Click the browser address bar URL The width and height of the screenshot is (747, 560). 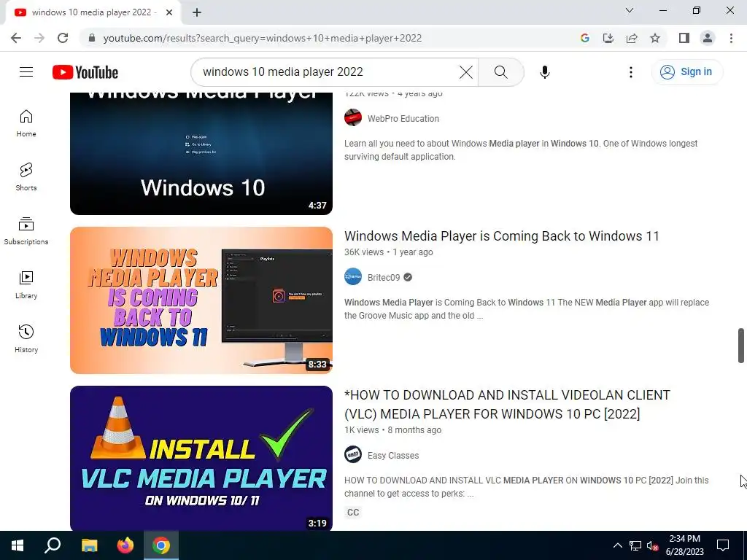point(263,38)
